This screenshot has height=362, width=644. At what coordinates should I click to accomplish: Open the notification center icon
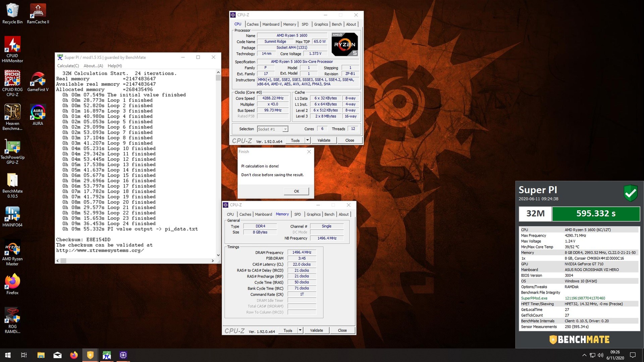tap(633, 355)
